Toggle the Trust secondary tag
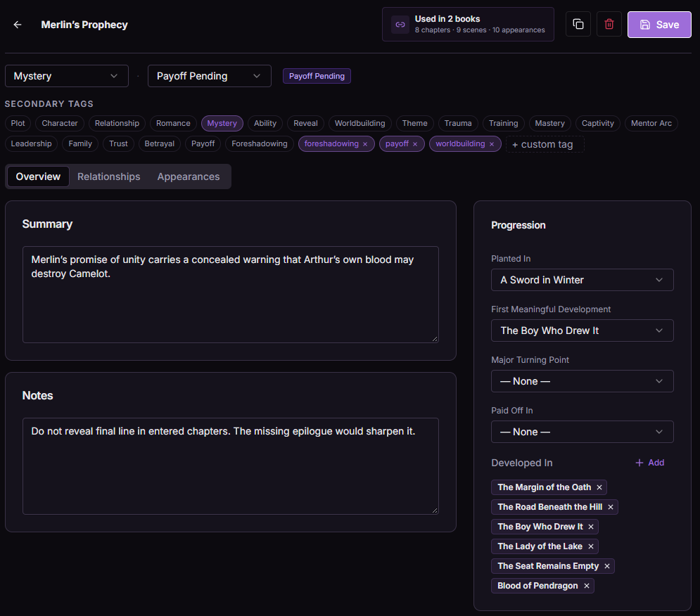This screenshot has width=700, height=616. [x=118, y=143]
